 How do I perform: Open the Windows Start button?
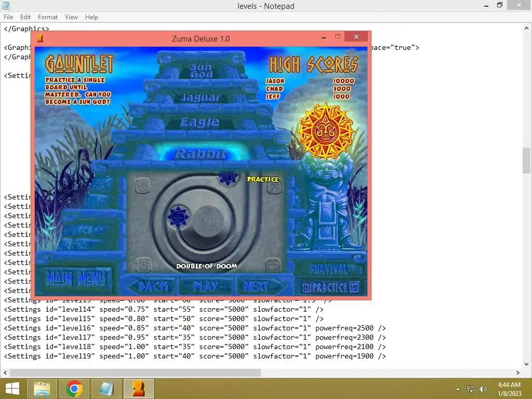point(12,389)
